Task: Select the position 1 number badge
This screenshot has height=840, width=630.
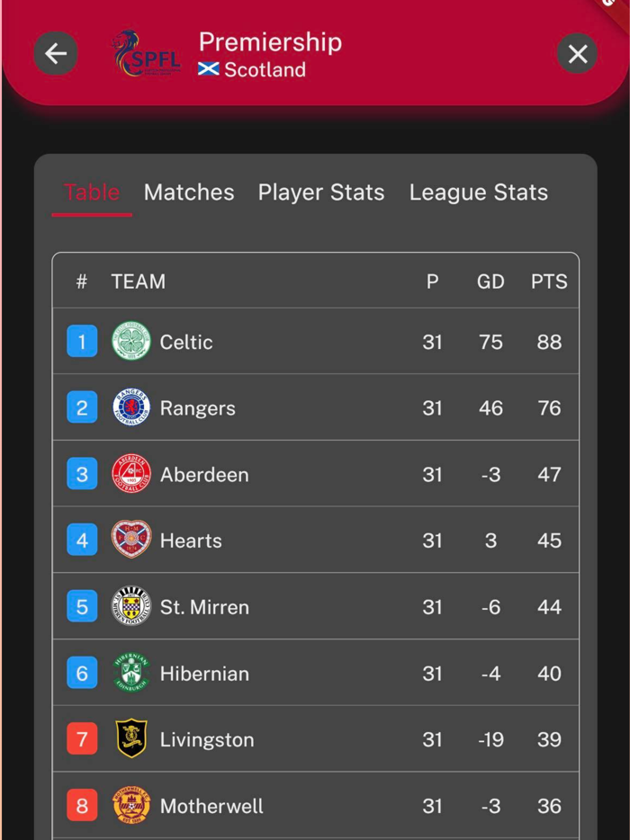Action: coord(81,342)
